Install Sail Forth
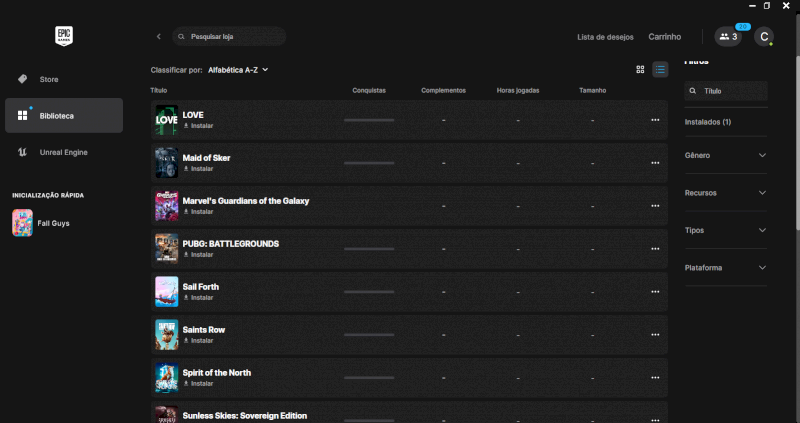The height and width of the screenshot is (423, 800). pyautogui.click(x=198, y=297)
